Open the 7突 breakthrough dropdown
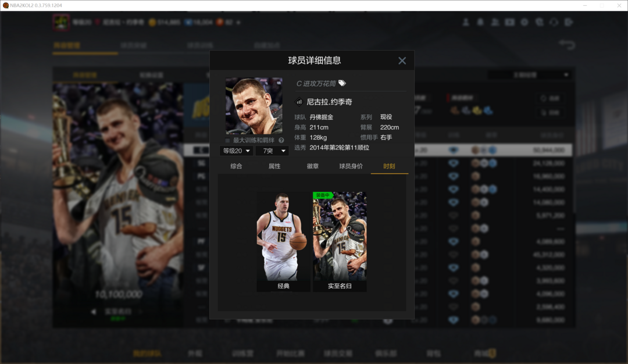Viewport: 628px width, 364px height. pyautogui.click(x=272, y=151)
